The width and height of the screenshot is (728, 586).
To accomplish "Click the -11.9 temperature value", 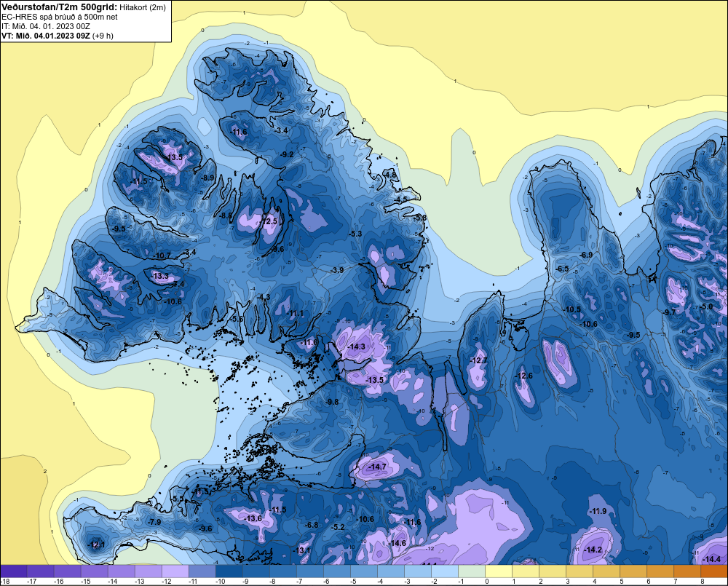I will (598, 512).
